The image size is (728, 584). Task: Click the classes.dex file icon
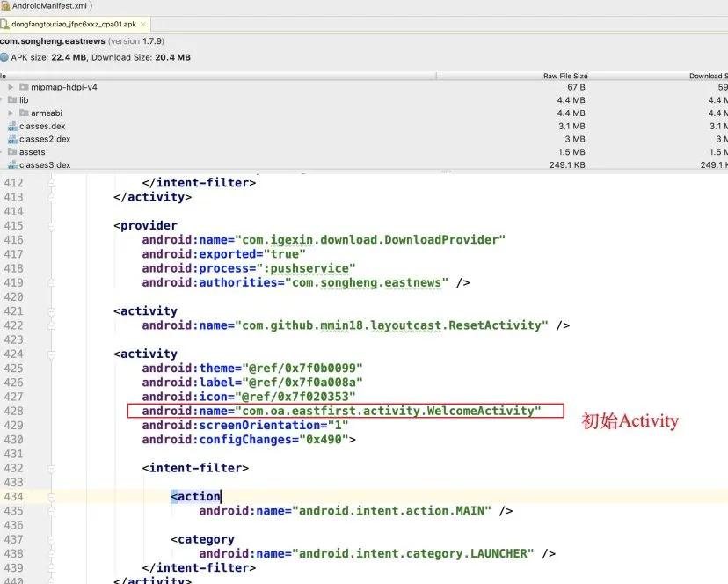coord(12,127)
